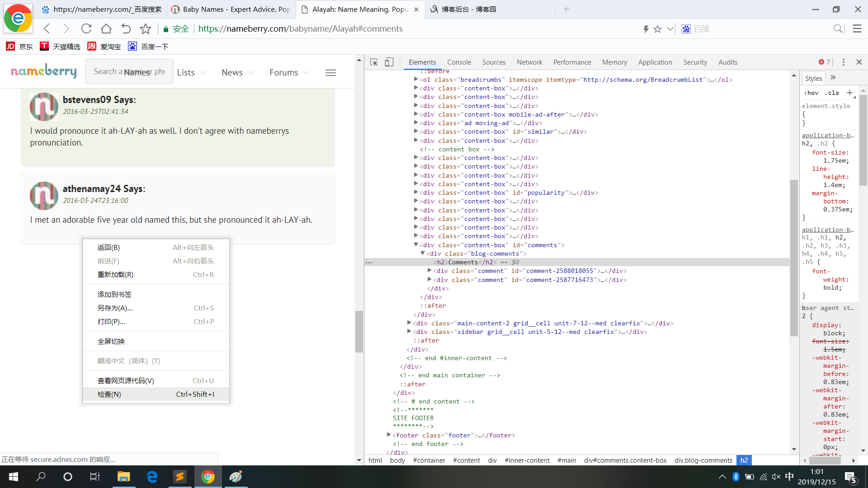868x488 pixels.
Task: Click the browser reload icon
Action: [86, 29]
